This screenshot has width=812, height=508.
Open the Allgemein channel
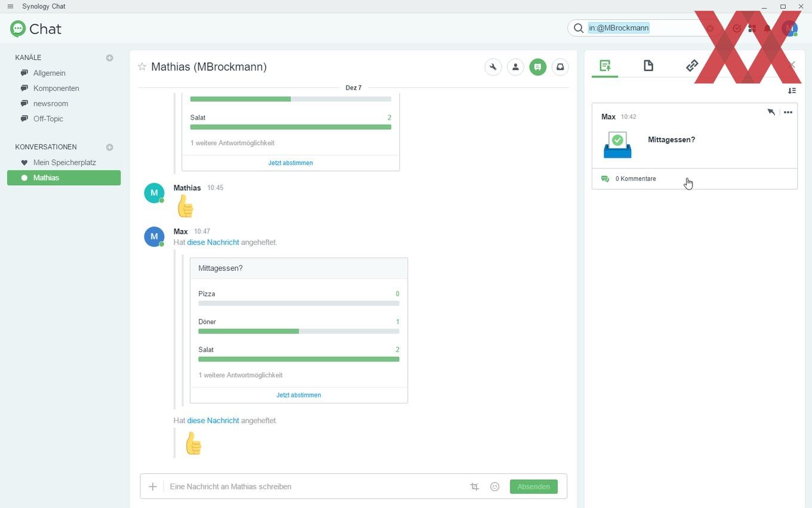(x=50, y=73)
